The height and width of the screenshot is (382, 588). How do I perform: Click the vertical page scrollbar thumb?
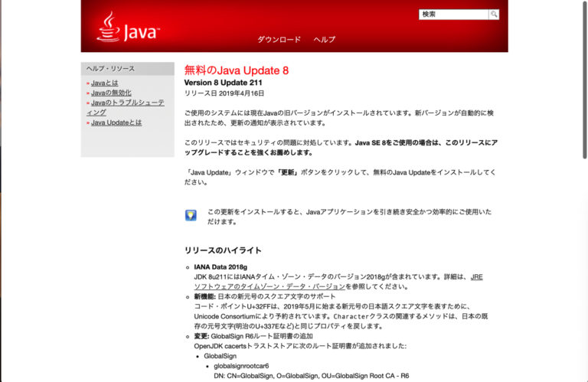coord(585,80)
